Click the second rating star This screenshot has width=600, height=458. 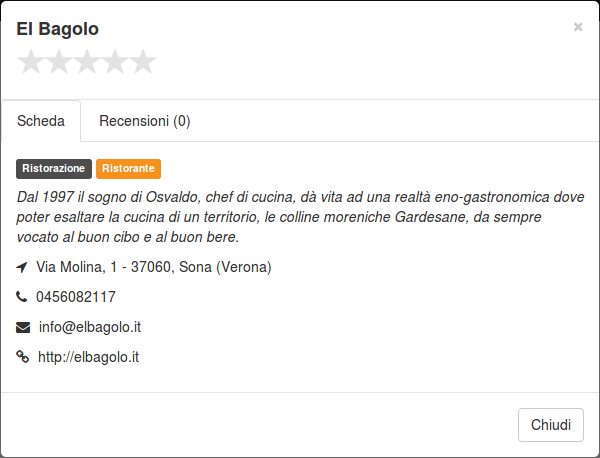click(59, 61)
